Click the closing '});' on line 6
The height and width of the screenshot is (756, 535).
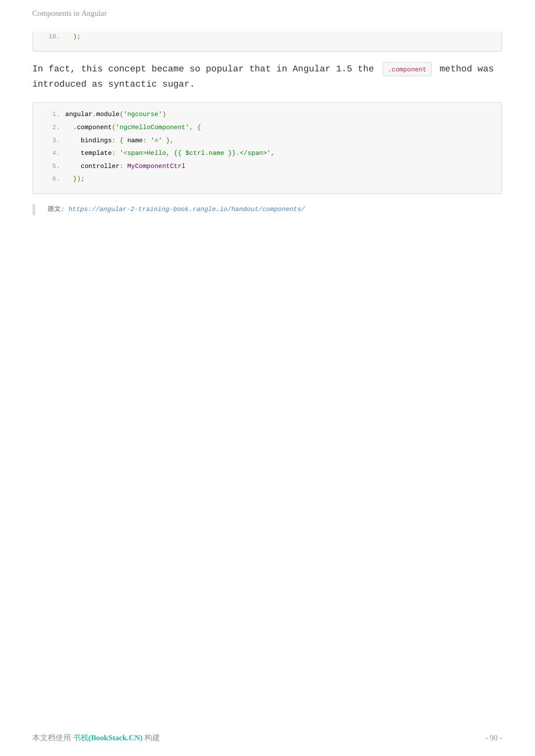(78, 178)
